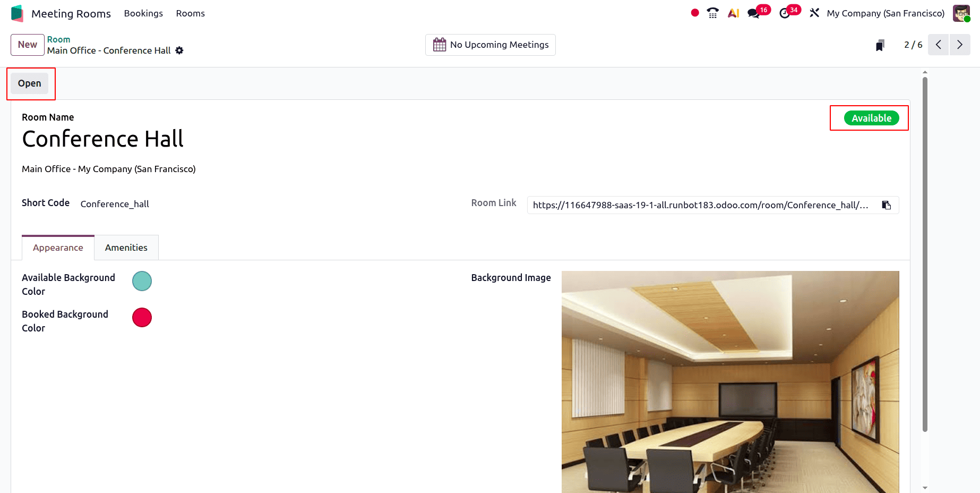Image resolution: width=980 pixels, height=493 pixels.
Task: Click the vertical scrollbar of the form
Action: point(925,254)
